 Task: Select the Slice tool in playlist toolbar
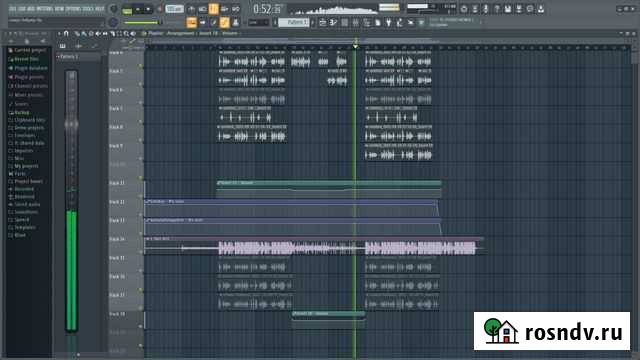coord(112,33)
